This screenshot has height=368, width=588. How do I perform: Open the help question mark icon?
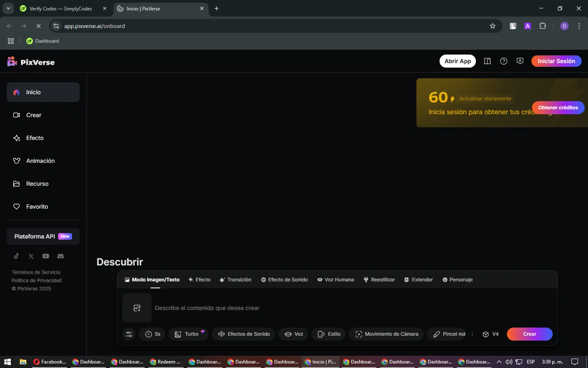(504, 61)
